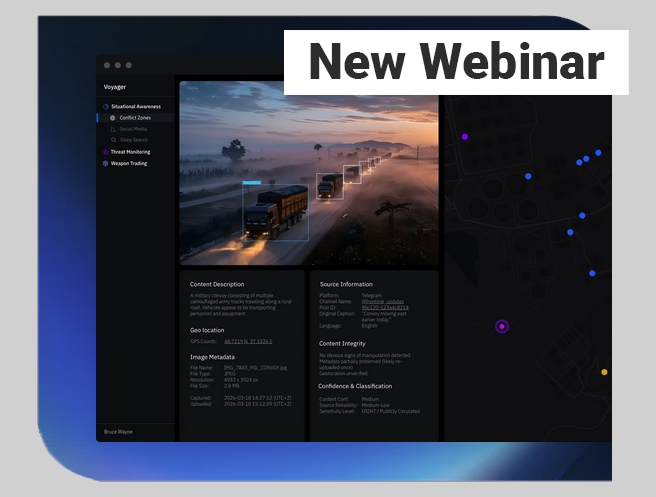
Task: Click the leftmost blue map marker
Action: pos(528,177)
